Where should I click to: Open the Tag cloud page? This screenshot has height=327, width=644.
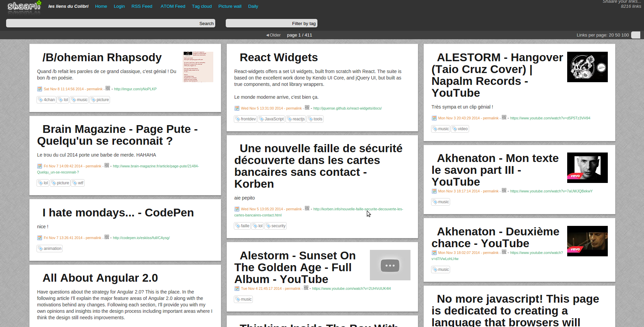click(x=202, y=6)
